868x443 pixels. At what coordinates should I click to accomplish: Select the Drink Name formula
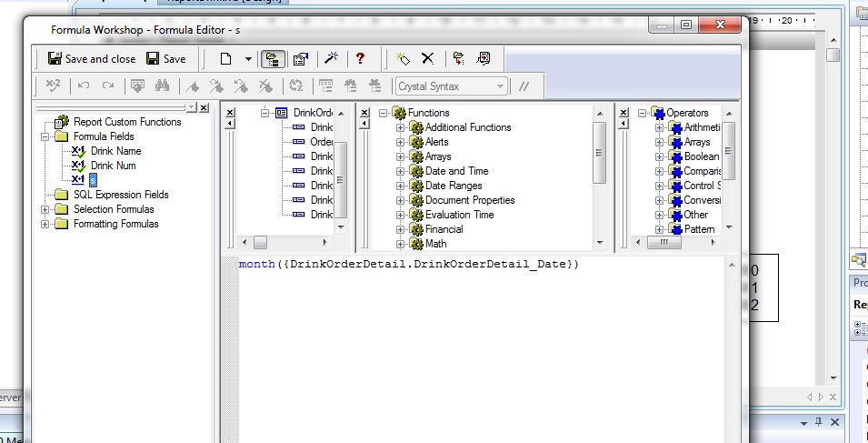click(x=115, y=151)
